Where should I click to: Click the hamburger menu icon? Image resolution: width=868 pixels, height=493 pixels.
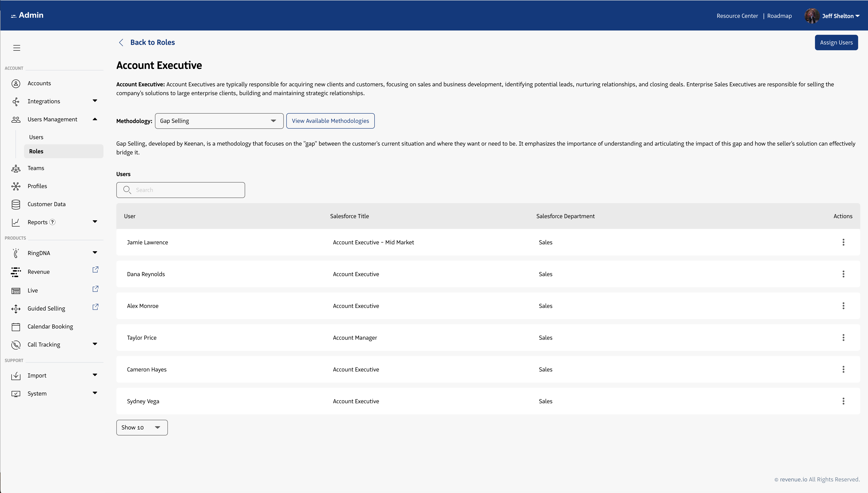[x=17, y=48]
